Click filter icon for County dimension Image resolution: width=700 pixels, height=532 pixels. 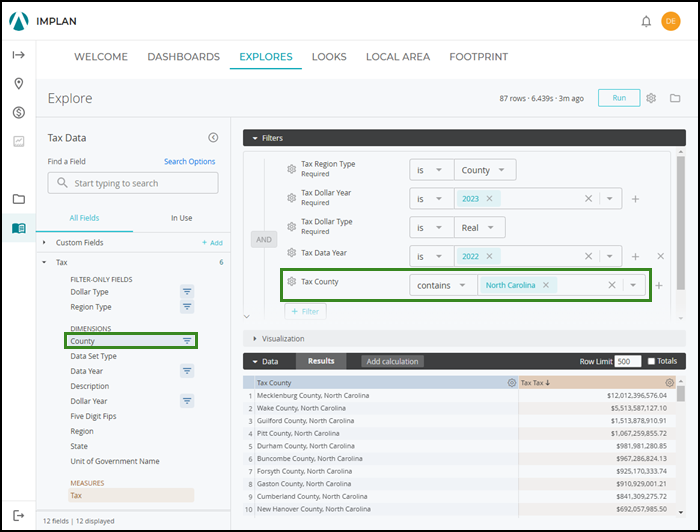point(187,341)
